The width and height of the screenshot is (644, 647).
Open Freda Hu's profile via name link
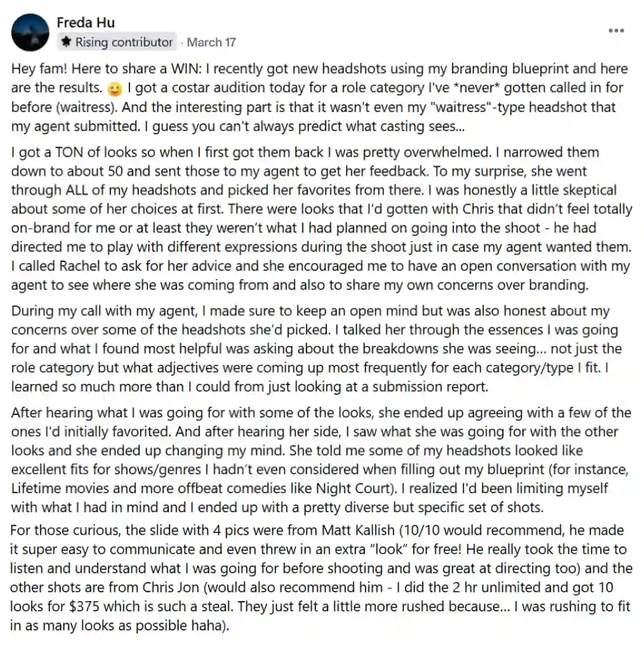[86, 22]
